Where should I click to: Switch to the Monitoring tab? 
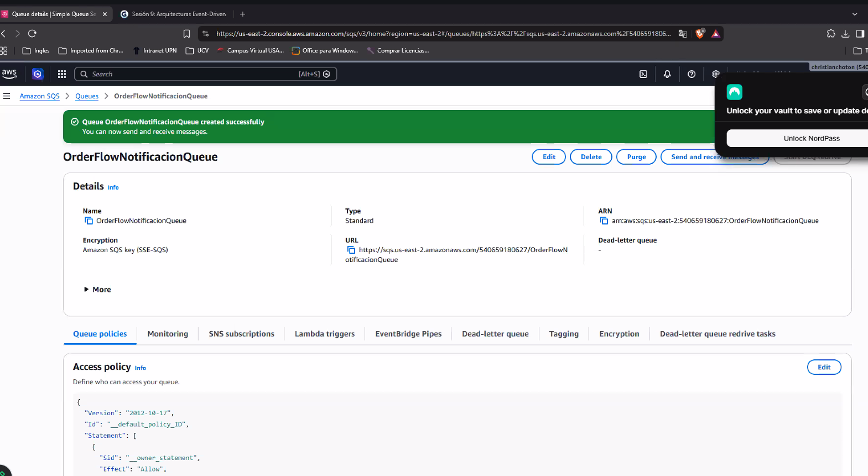click(168, 334)
